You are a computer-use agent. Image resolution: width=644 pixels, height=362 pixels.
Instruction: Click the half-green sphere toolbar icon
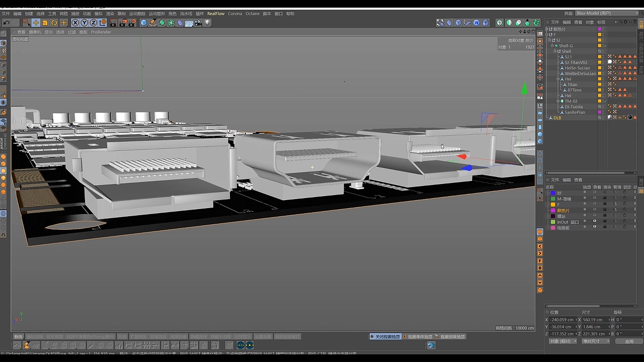pos(509,23)
